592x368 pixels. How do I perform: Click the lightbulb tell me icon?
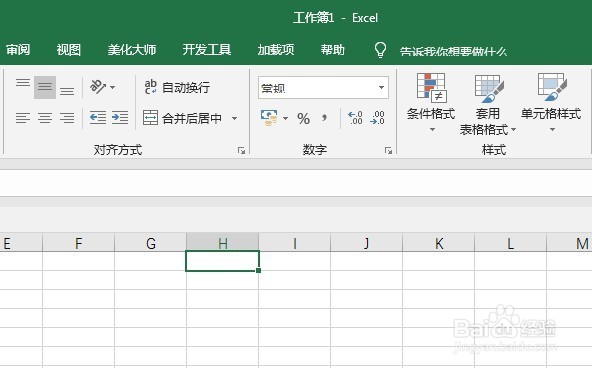(x=380, y=50)
